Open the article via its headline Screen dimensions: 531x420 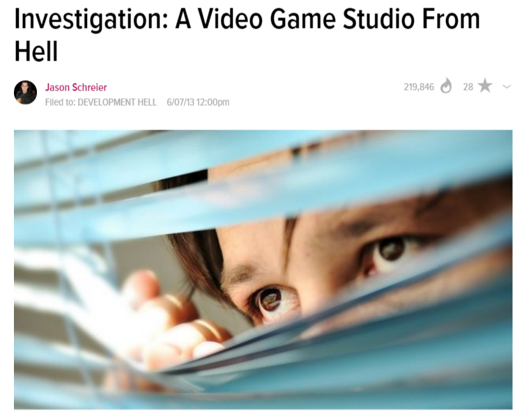[x=247, y=35]
